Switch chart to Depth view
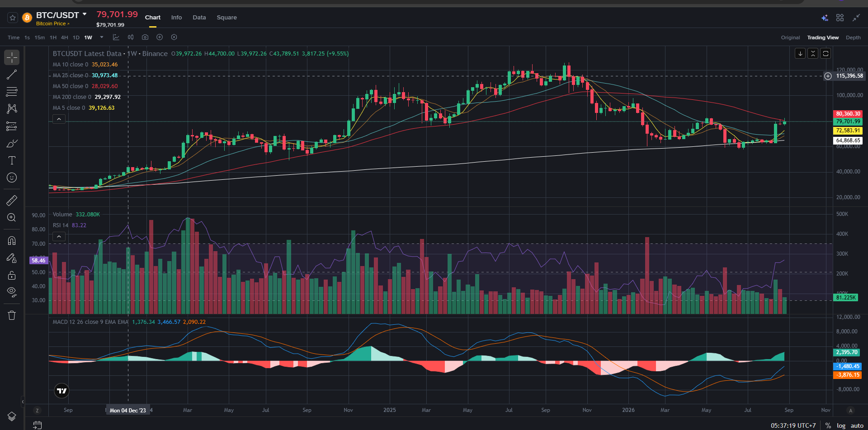This screenshot has height=430, width=868. 853,37
